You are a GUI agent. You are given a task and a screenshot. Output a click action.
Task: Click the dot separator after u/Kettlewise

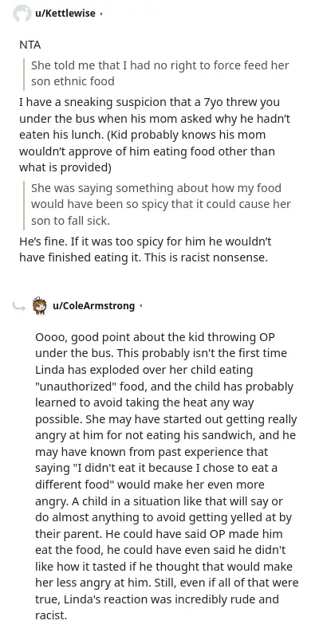pos(101,14)
